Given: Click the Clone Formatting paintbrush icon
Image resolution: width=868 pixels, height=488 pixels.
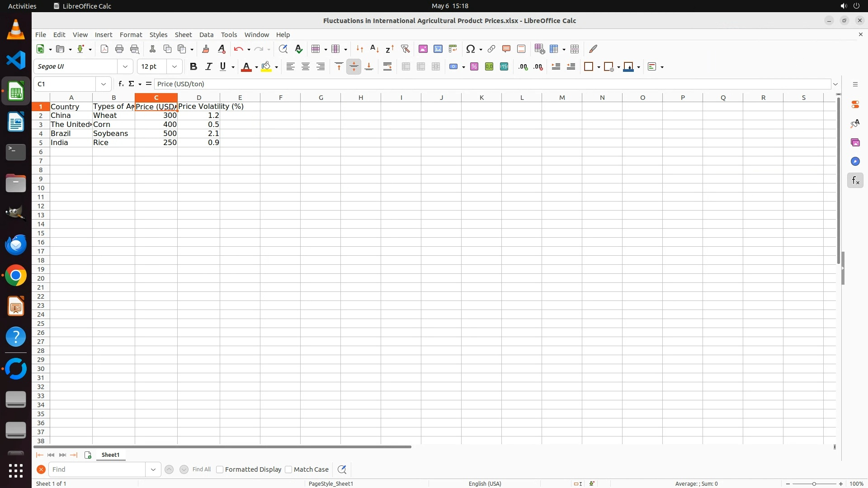Looking at the screenshot, I should coord(206,49).
